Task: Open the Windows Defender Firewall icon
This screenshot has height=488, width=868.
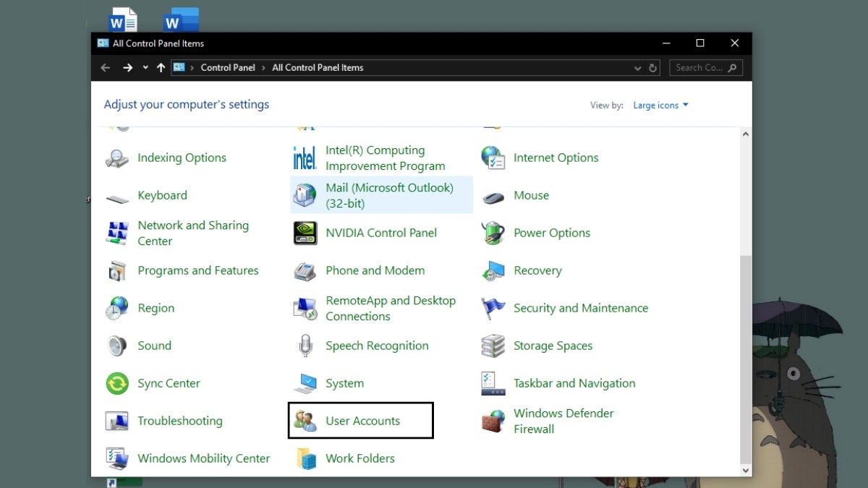Action: point(493,421)
